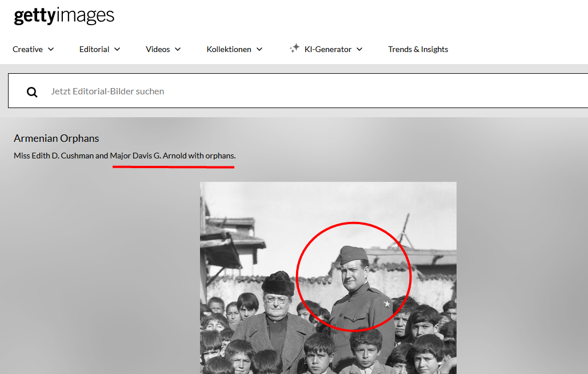
Task: Open the Kollektionen menu item
Action: click(229, 49)
